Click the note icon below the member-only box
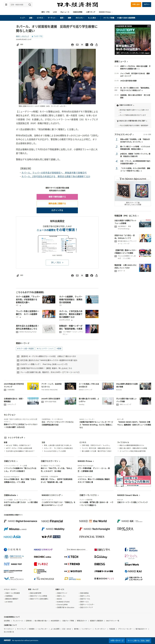 click(82, 275)
